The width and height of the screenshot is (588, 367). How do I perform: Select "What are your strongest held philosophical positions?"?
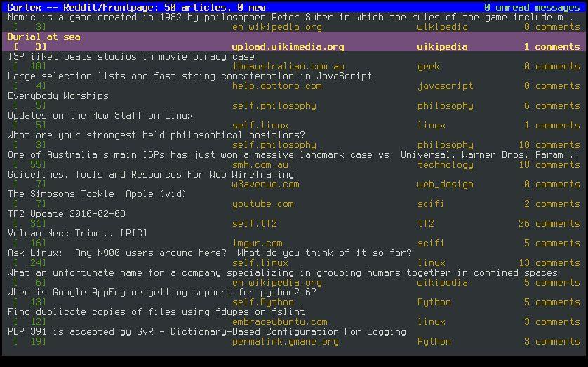[156, 135]
